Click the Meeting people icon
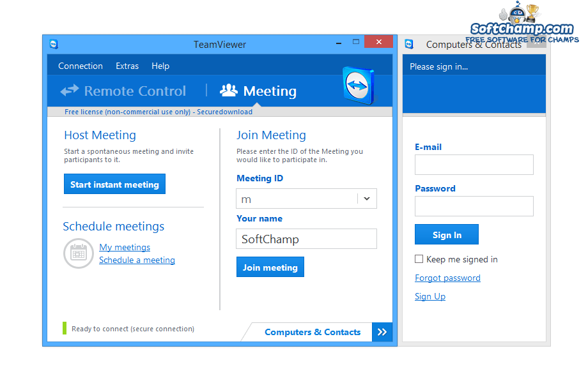The width and height of the screenshot is (588, 383). click(x=228, y=90)
